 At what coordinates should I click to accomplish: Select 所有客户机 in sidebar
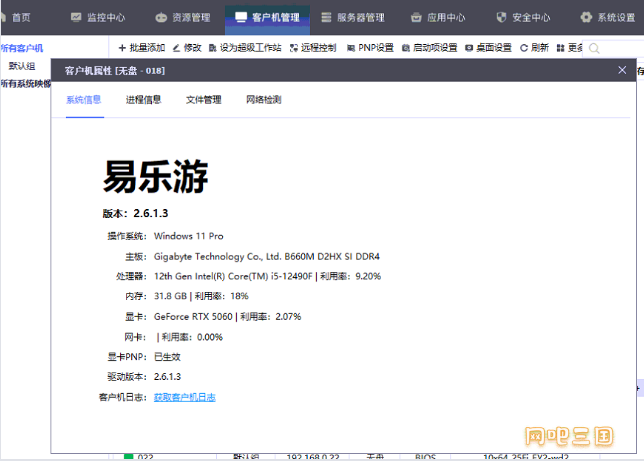pos(22,48)
